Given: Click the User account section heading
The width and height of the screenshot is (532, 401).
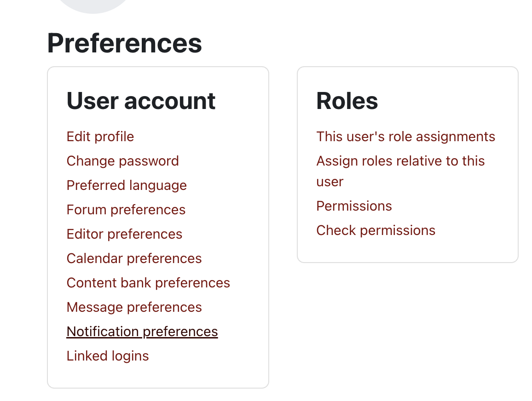Looking at the screenshot, I should coord(141,101).
